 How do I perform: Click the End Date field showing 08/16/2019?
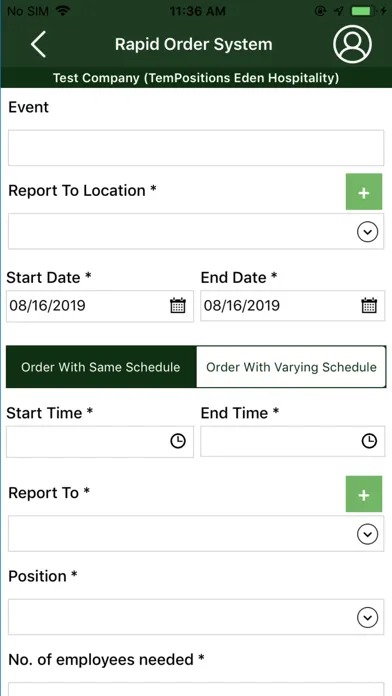pos(293,306)
